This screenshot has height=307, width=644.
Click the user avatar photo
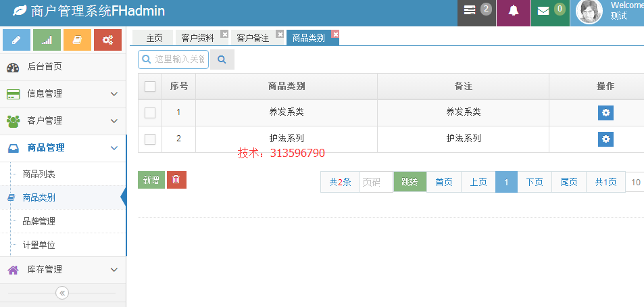[589, 11]
